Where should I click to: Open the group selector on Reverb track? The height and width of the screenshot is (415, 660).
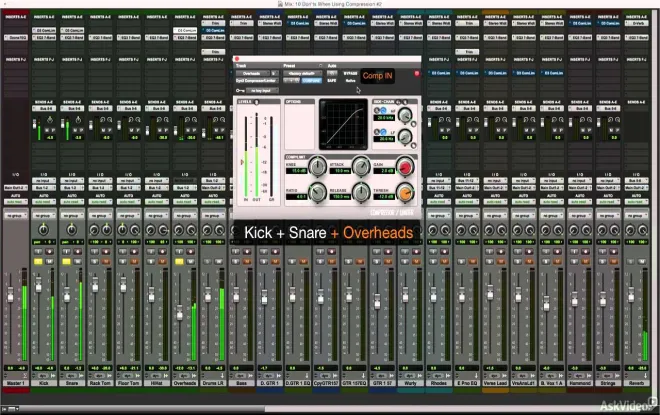[636, 215]
